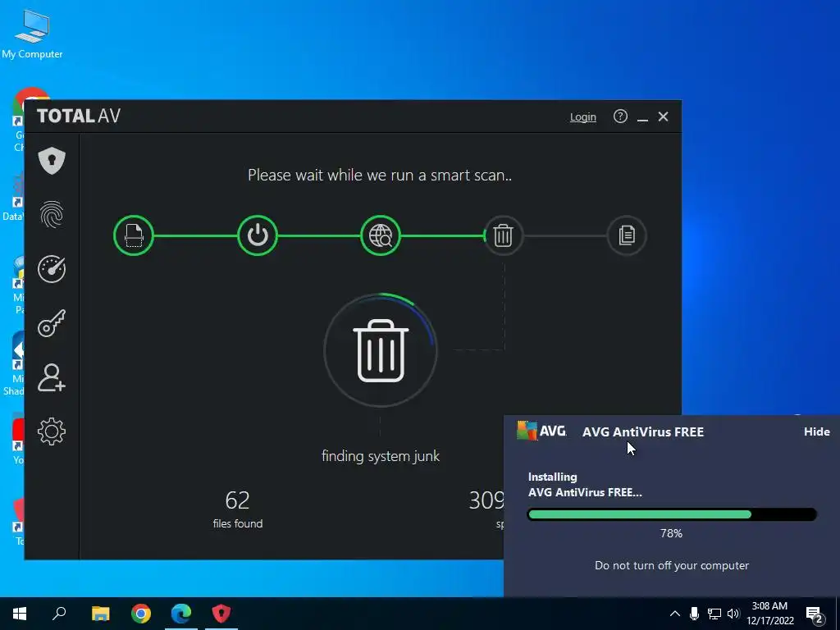Click the large trash can scan icon
Image resolution: width=840 pixels, height=630 pixels.
pos(381,350)
